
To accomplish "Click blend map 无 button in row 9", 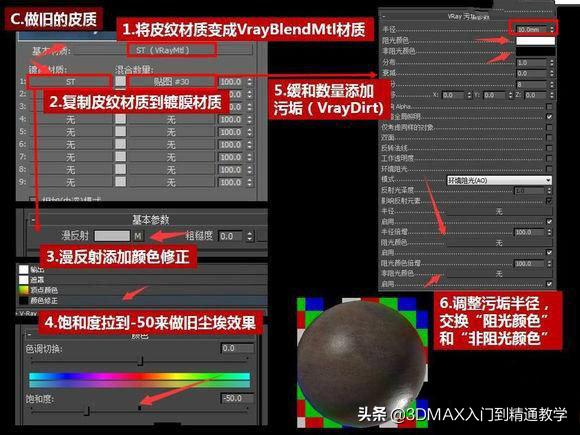I will tap(171, 182).
